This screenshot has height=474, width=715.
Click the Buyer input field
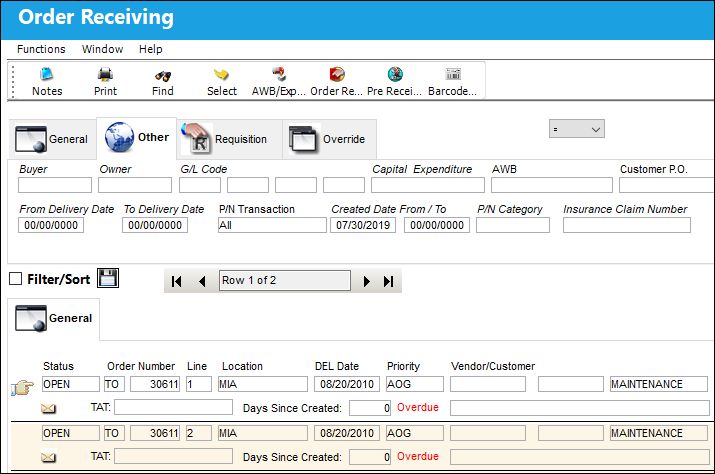(x=55, y=185)
